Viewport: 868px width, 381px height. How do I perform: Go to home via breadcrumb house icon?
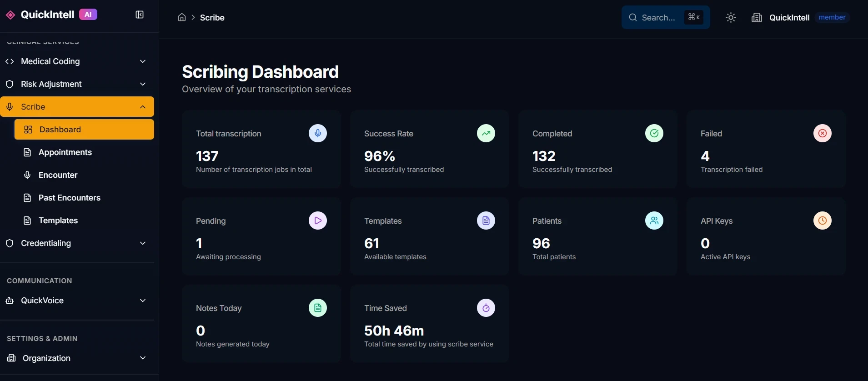point(182,17)
